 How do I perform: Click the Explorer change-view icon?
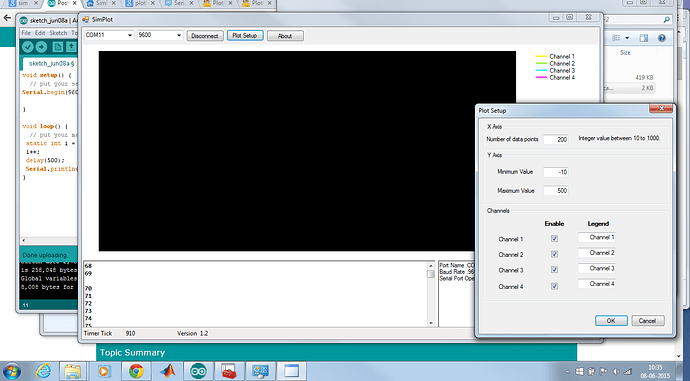pyautogui.click(x=616, y=38)
